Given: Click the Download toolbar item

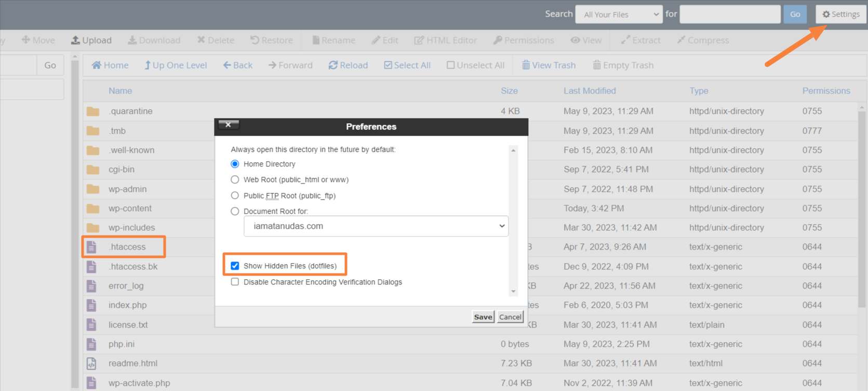Looking at the screenshot, I should [154, 40].
